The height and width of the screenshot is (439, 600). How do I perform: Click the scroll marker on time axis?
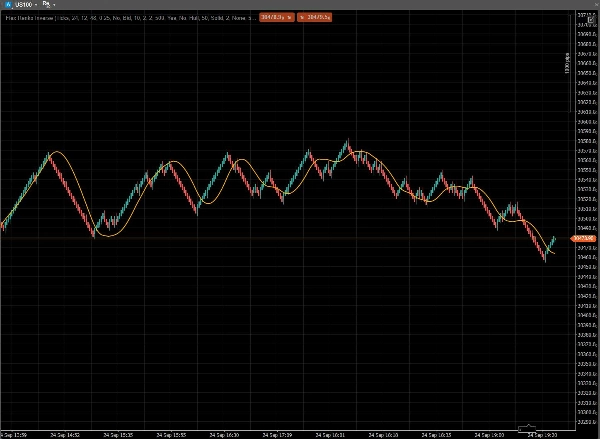click(x=527, y=428)
